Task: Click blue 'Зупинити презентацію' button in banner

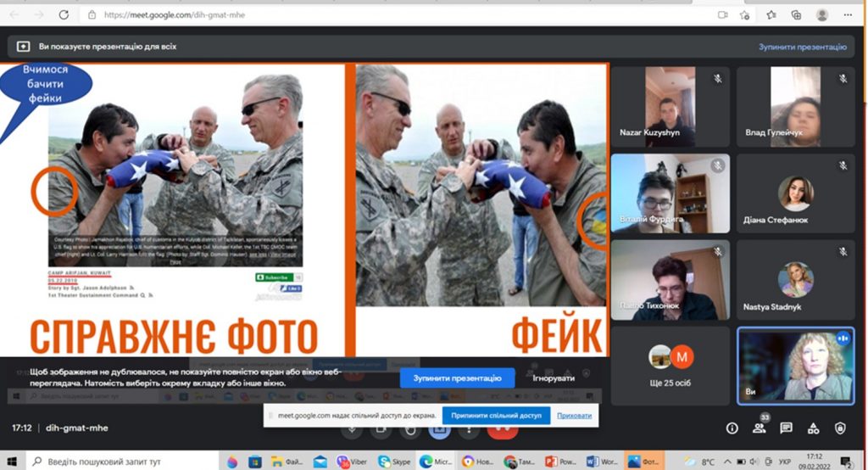Action: (x=458, y=378)
